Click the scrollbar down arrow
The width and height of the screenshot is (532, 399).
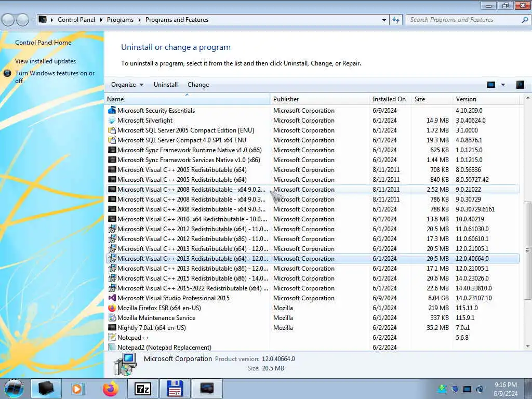(527, 347)
